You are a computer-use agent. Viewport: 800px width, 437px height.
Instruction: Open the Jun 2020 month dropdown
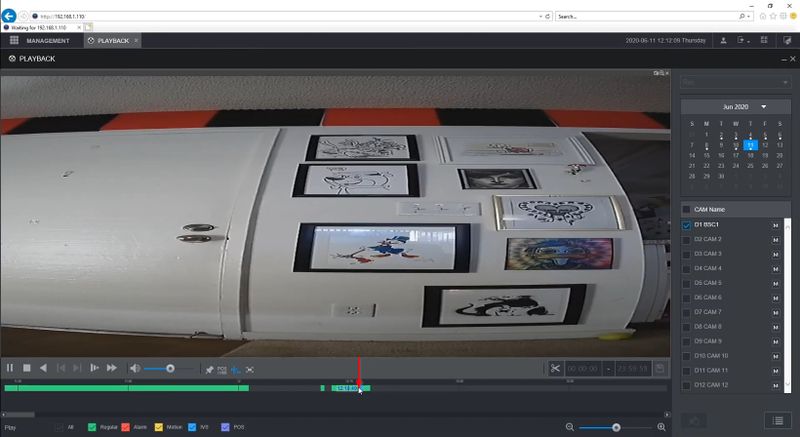click(764, 107)
